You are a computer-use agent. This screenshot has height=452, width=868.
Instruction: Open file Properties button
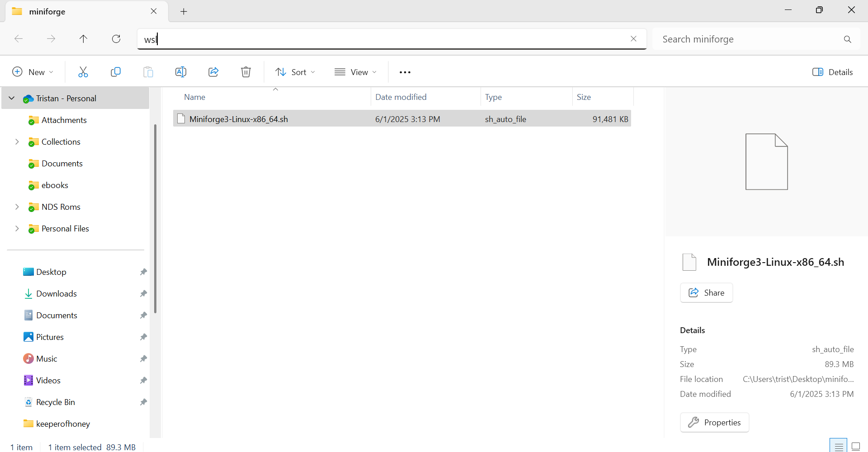coord(714,423)
